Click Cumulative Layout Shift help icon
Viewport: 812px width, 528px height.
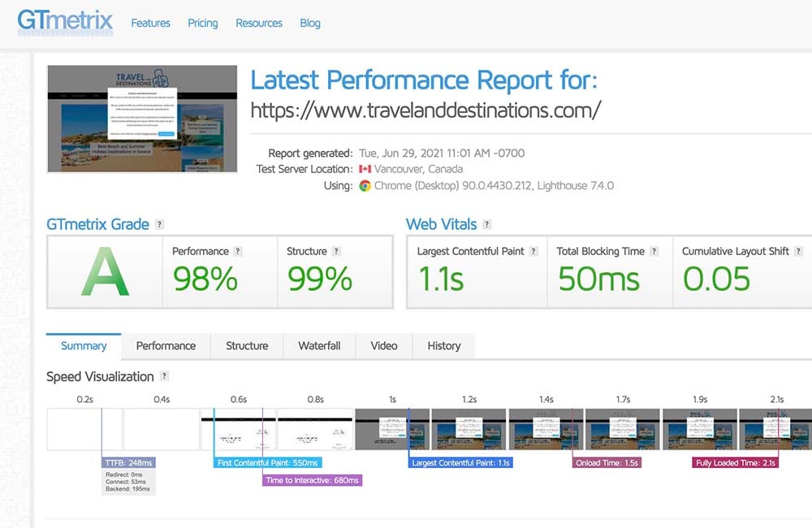coord(798,251)
